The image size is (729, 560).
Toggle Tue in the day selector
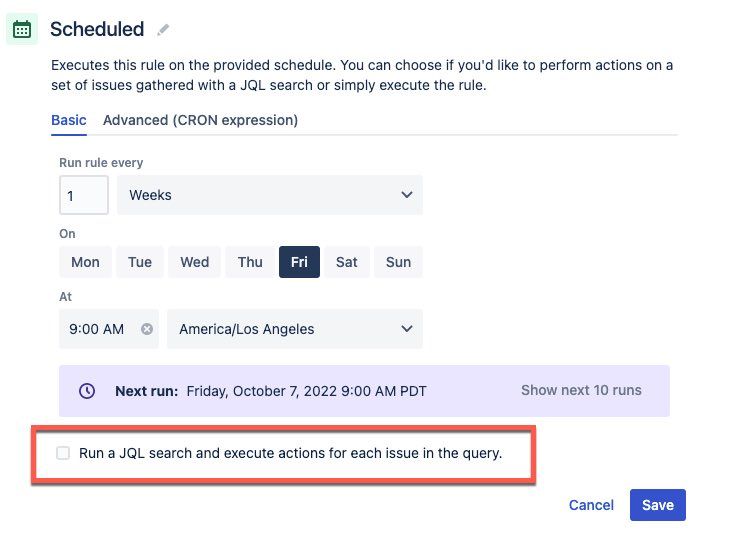point(140,262)
